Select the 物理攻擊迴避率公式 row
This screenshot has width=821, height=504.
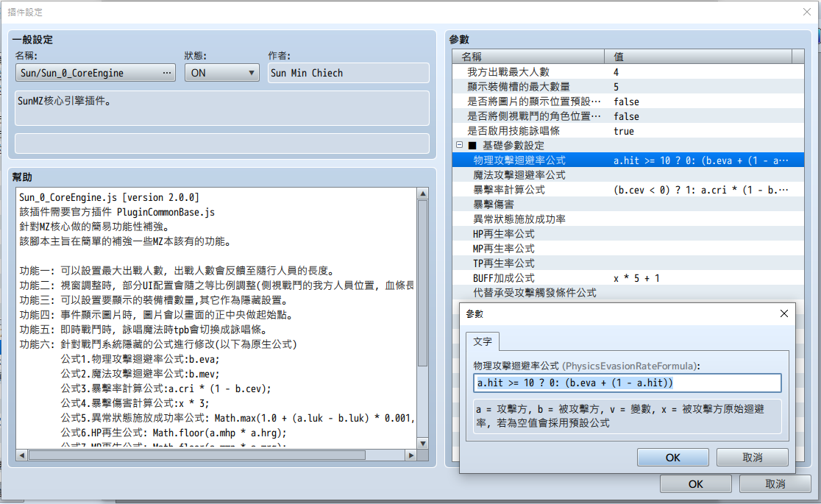628,160
